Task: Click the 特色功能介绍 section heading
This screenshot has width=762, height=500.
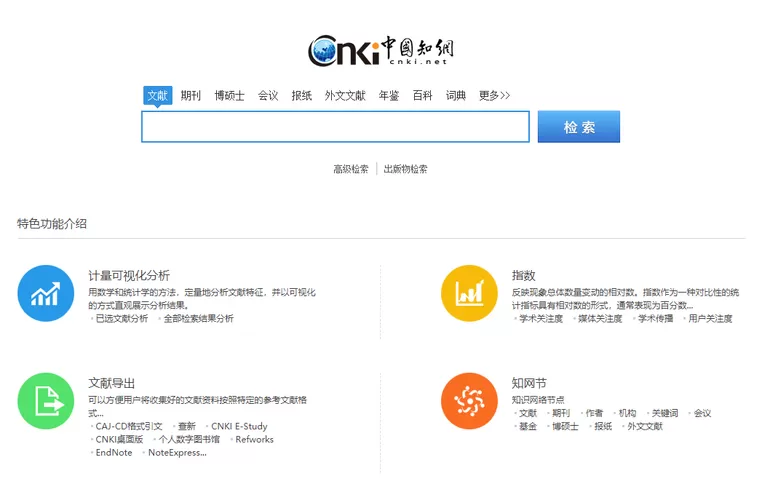Action: [52, 224]
